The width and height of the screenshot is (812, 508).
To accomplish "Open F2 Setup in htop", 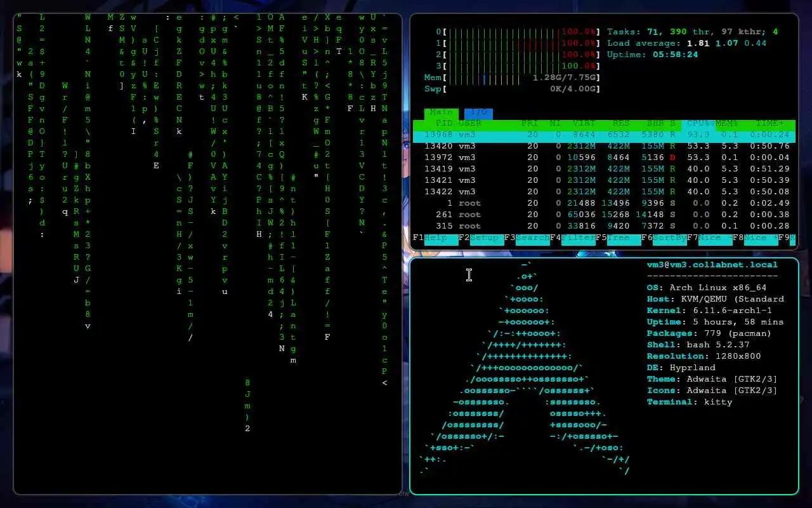I will point(481,238).
